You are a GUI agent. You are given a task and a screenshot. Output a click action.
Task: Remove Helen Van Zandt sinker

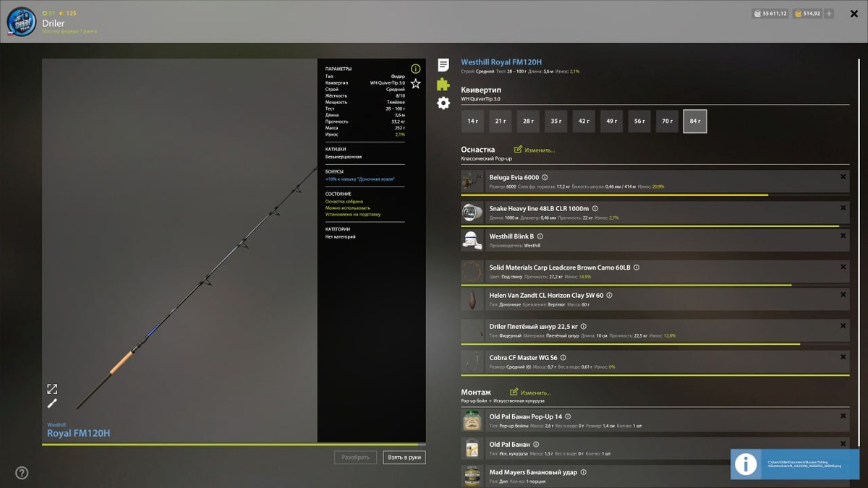pos(843,296)
